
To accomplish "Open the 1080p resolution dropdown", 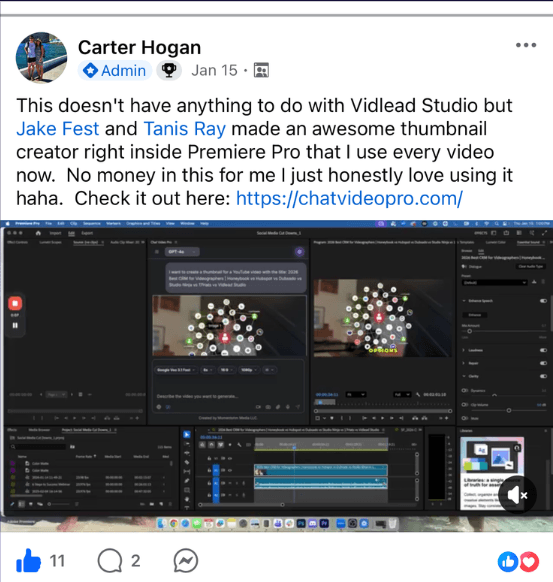I will point(249,370).
